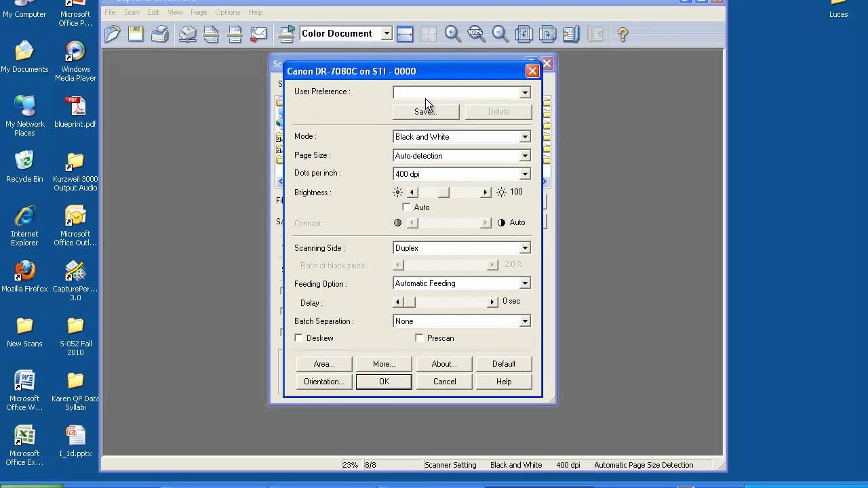Open the Options menu
Image resolution: width=868 pixels, height=488 pixels.
click(227, 12)
